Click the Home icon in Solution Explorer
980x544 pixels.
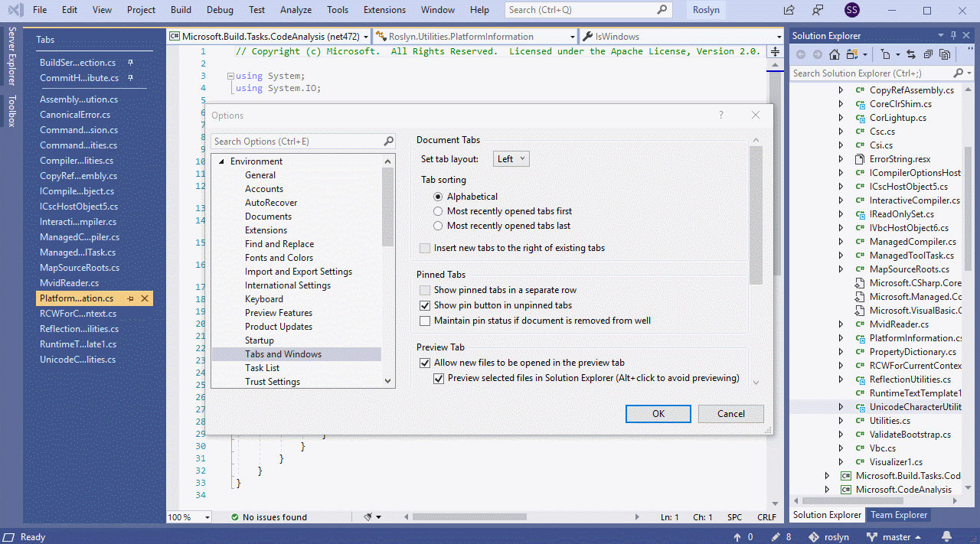click(x=835, y=54)
